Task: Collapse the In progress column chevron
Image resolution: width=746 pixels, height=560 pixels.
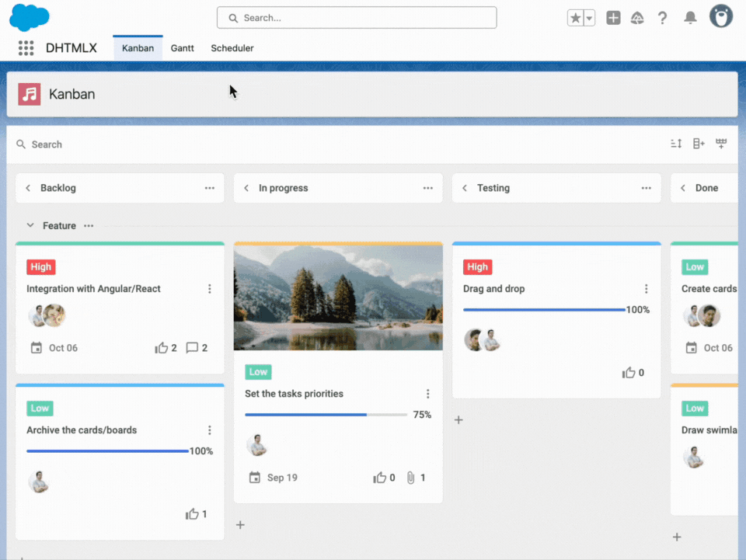Action: (246, 188)
